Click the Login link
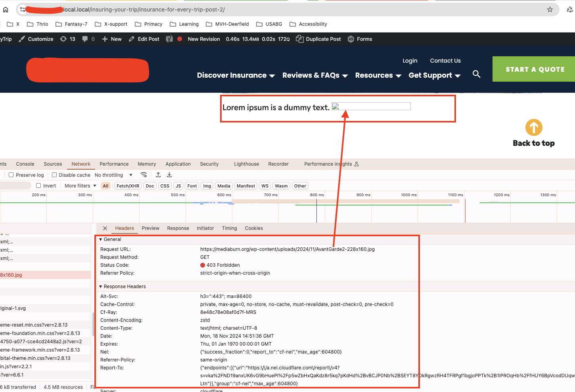Screen dimensions: 575x392 tap(410, 61)
